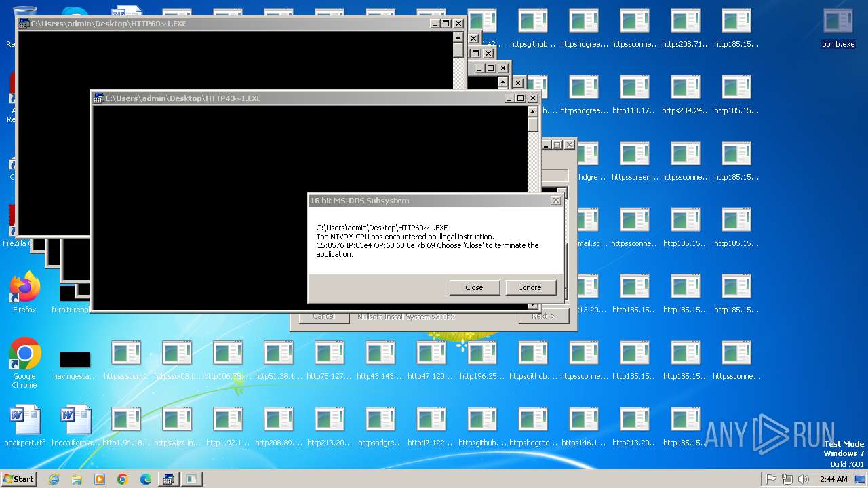Image resolution: width=868 pixels, height=488 pixels.
Task: Open Action Center flag in the tray
Action: click(771, 479)
